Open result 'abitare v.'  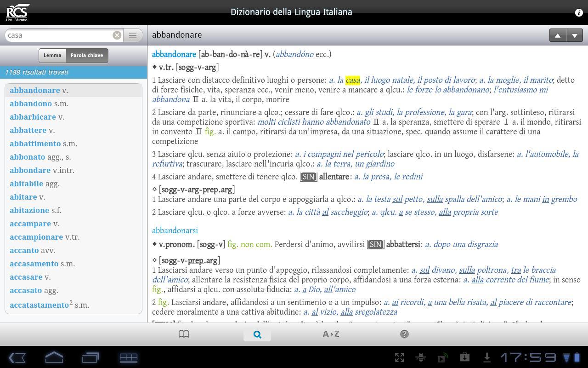pyautogui.click(x=73, y=197)
